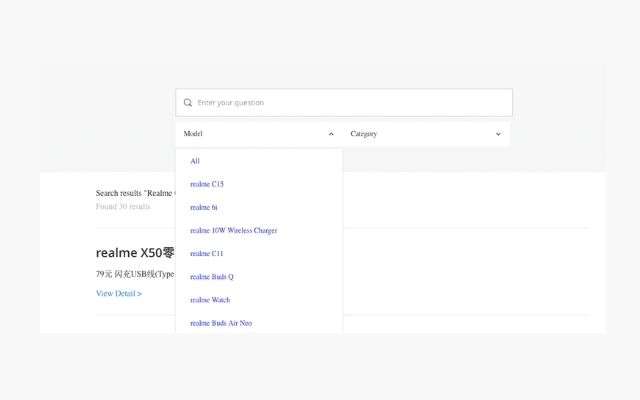The height and width of the screenshot is (400, 640).
Task: Focus the 'Enter your question' search field
Action: tap(344, 102)
